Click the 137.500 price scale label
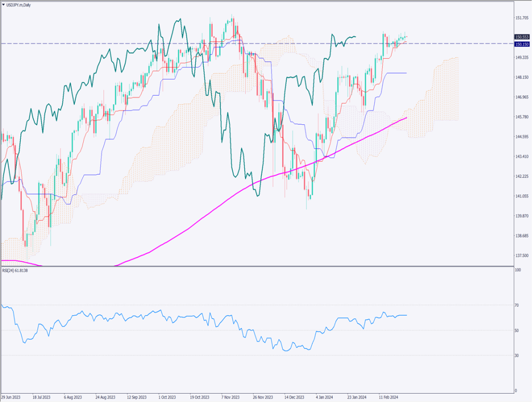The height and width of the screenshot is (402, 532). pos(521,256)
